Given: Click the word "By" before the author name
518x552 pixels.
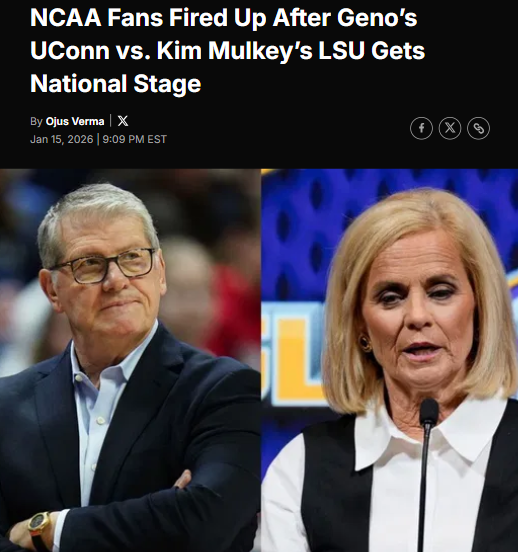Looking at the screenshot, I should click(36, 121).
